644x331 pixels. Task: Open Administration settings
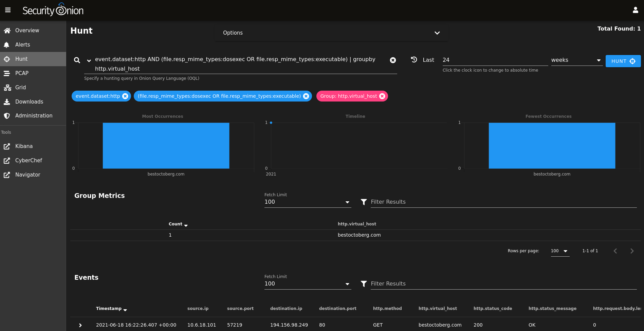tap(33, 116)
